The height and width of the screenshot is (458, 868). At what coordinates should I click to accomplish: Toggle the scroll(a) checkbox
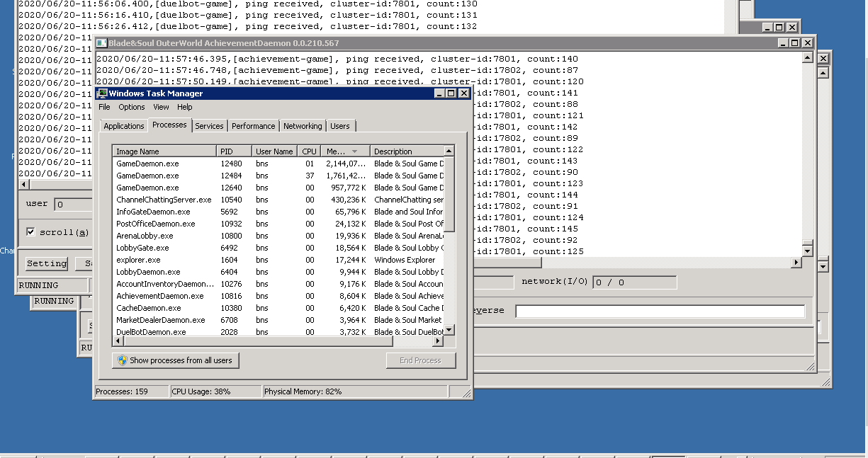click(30, 231)
